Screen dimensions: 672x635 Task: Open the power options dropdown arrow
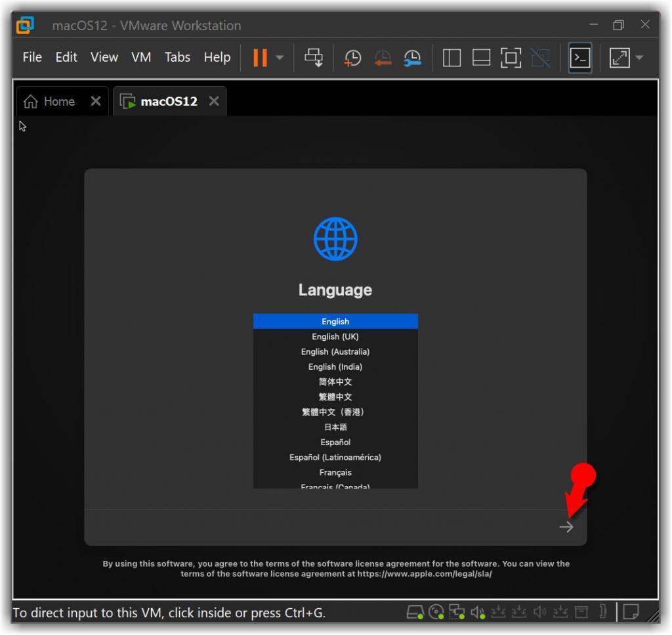[x=280, y=58]
